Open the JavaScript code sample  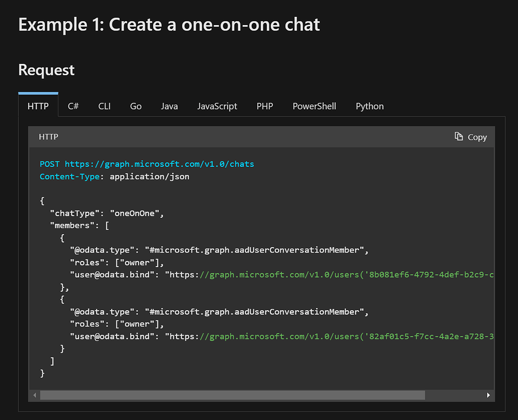point(217,106)
